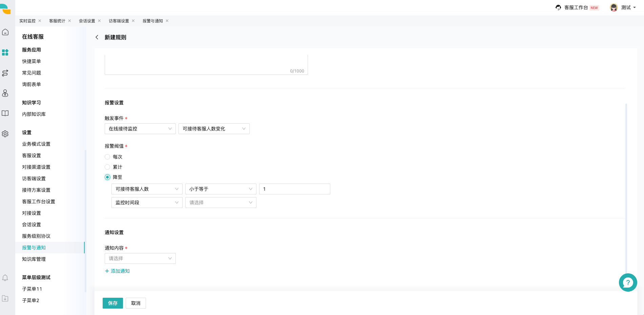This screenshot has height=315, width=644.
Task: Click the form's vertical scrollbar
Action: click(626, 190)
